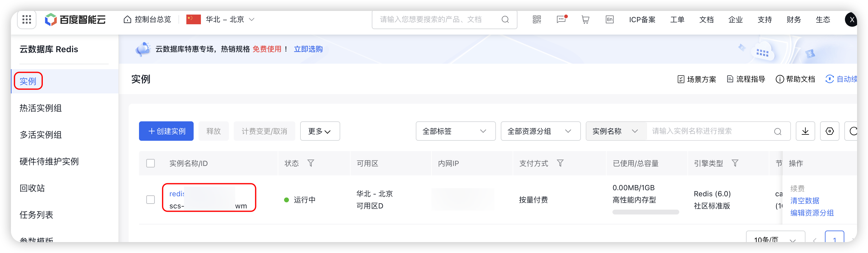Open the messages notification icon
868x253 pixels.
point(561,19)
